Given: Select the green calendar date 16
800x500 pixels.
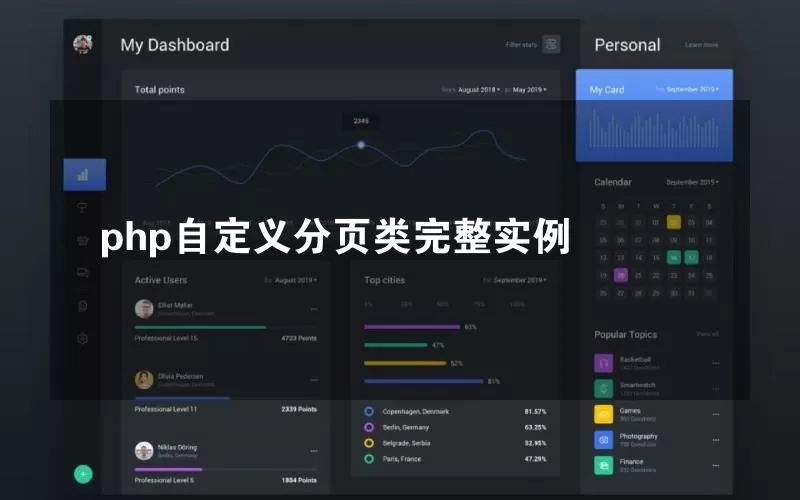Looking at the screenshot, I should tap(673, 258).
